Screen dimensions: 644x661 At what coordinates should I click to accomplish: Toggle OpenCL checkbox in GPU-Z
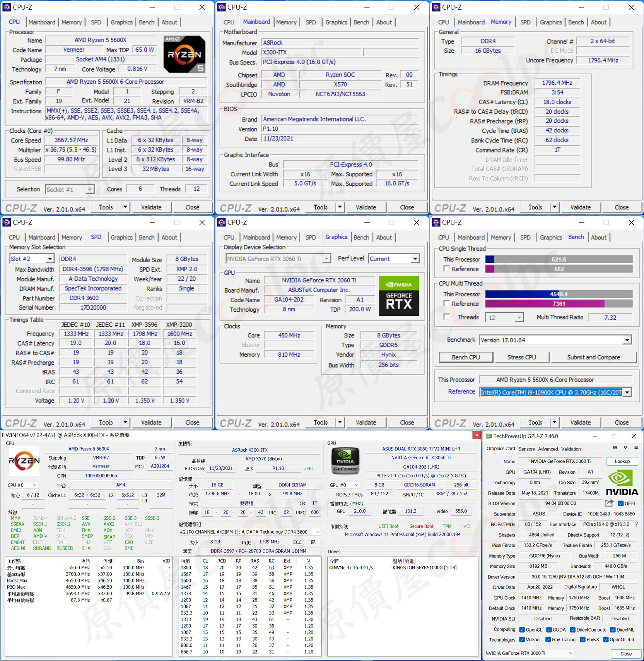(522, 630)
